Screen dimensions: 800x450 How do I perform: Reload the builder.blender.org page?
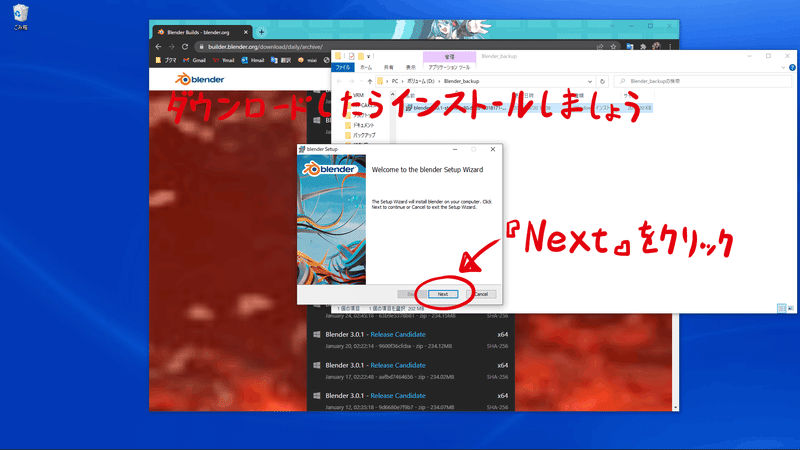pos(185,46)
